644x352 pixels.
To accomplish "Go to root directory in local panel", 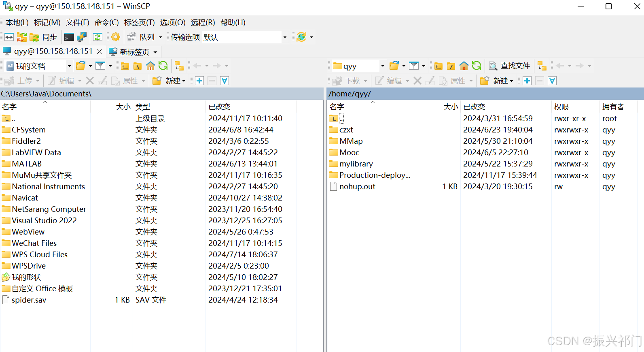I will click(138, 66).
